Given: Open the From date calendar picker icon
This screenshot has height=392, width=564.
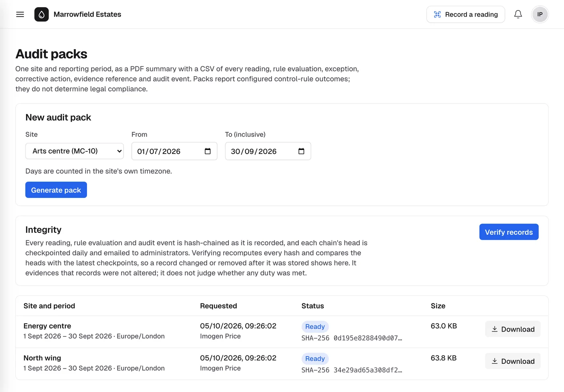Looking at the screenshot, I should point(207,151).
